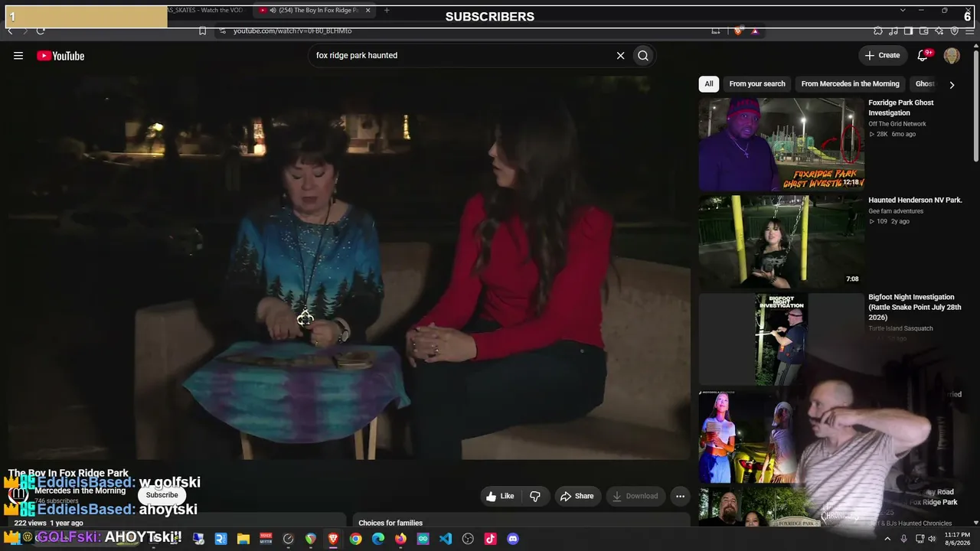Open the Foxridge Park Ghost Investigation thumbnail
The height and width of the screenshot is (551, 980).
(781, 145)
